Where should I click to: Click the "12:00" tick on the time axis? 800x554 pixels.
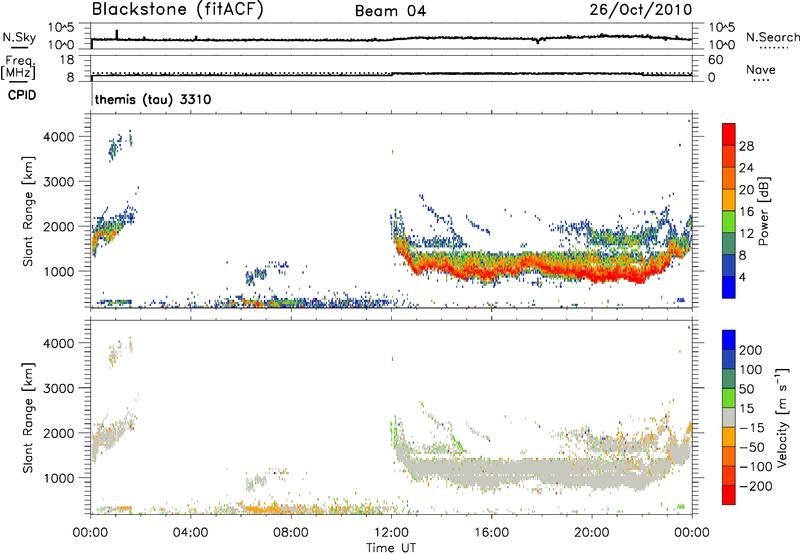tap(391, 533)
